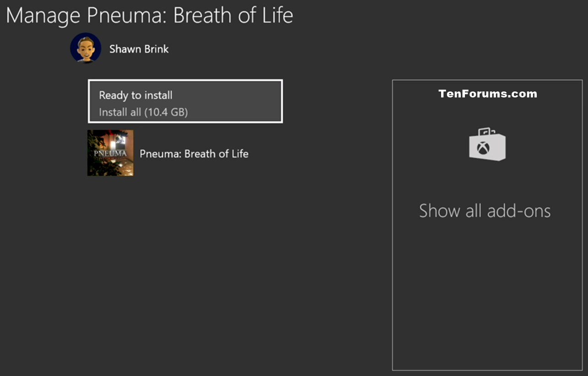Click the Xbox logo on the store bag

pos(484,148)
